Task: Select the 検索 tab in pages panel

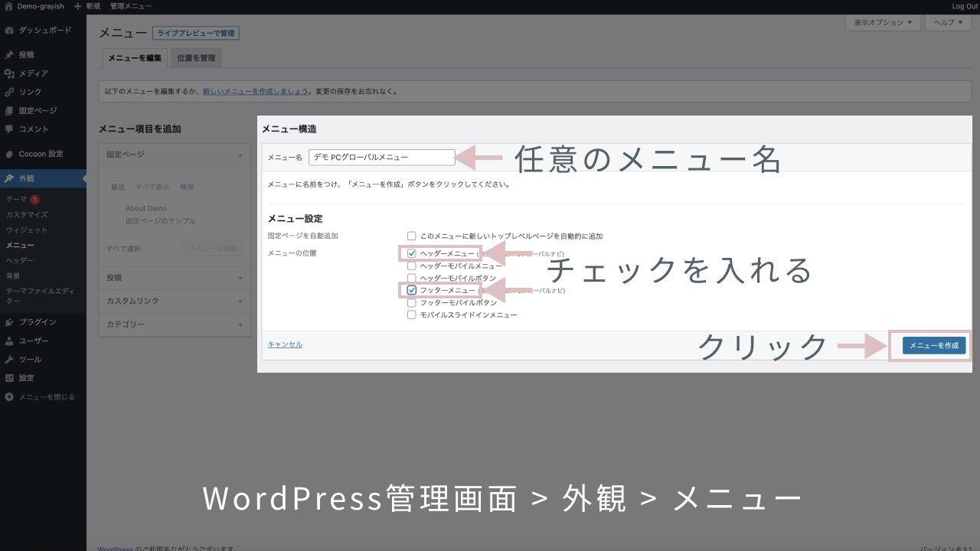Action: coord(188,187)
